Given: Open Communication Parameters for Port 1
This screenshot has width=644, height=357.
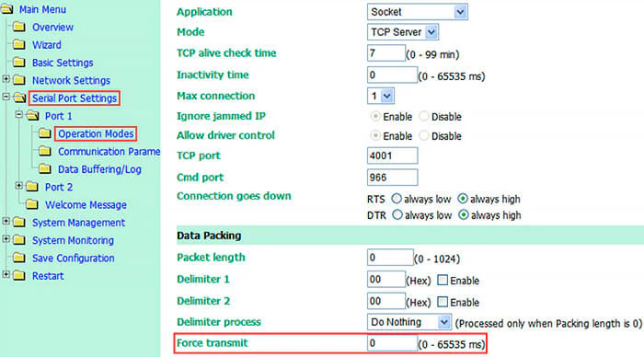Looking at the screenshot, I should coord(109,152).
